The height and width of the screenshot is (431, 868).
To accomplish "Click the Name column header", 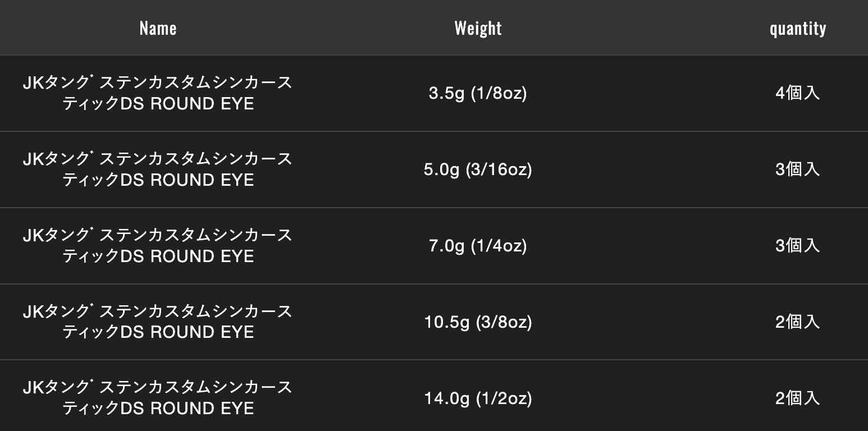I will [x=158, y=28].
